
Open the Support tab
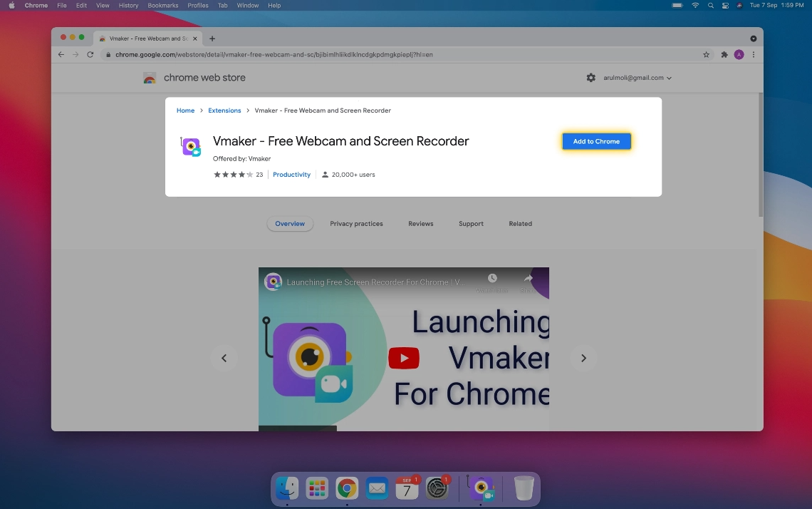tap(471, 224)
